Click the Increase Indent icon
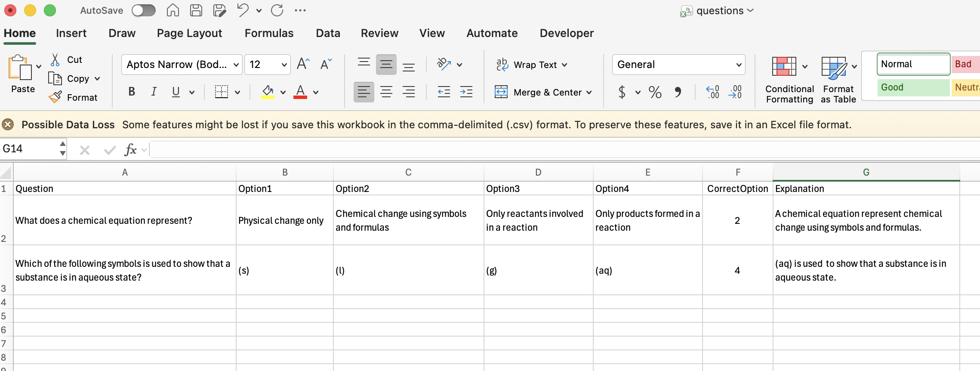The image size is (980, 371). click(466, 92)
